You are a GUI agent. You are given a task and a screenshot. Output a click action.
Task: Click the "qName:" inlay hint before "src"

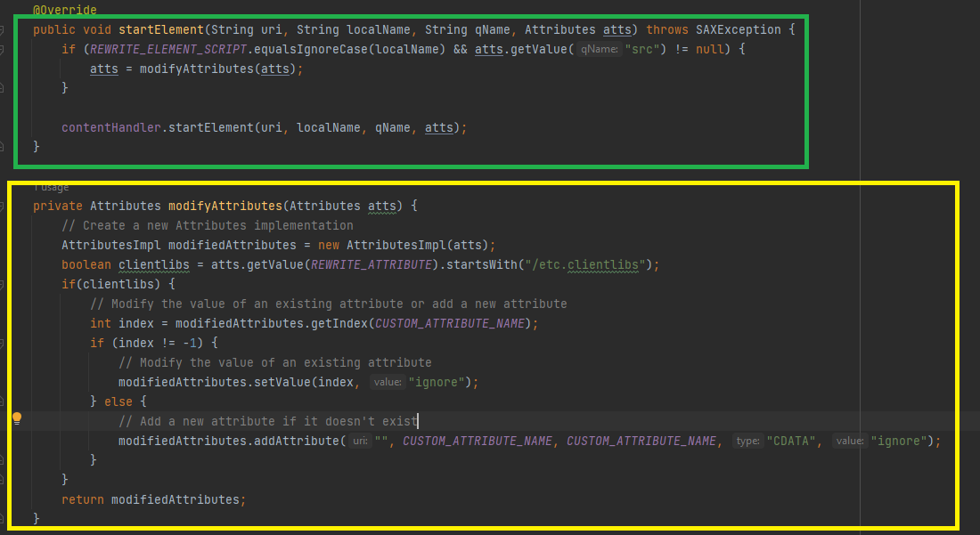(599, 50)
